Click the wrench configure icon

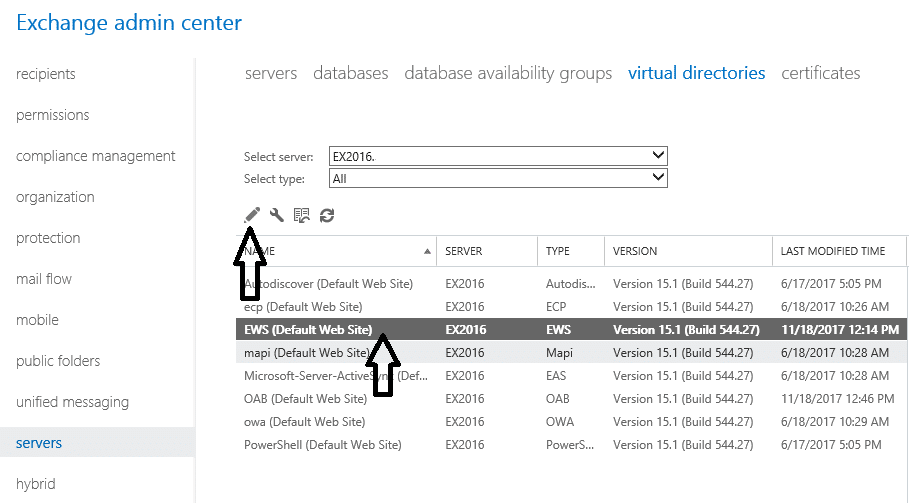tap(277, 215)
